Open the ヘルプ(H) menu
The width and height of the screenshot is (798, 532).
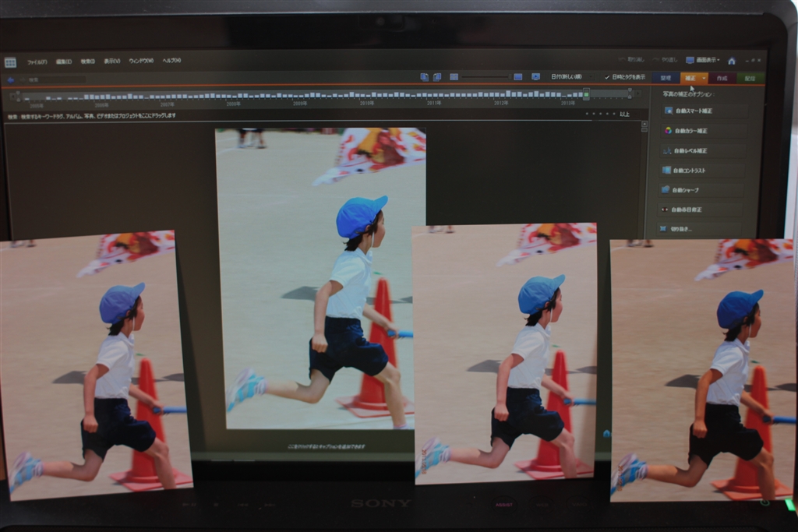coord(172,61)
